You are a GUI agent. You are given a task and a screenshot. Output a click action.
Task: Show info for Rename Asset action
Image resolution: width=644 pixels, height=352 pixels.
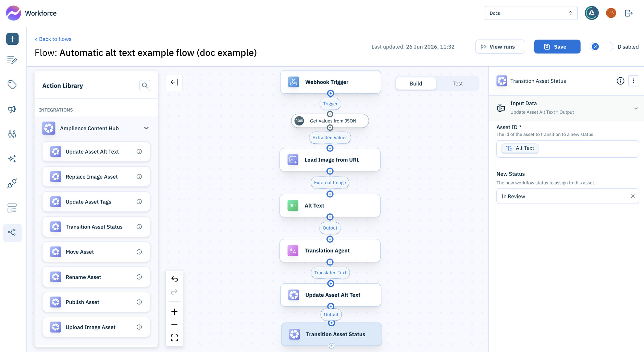139,277
